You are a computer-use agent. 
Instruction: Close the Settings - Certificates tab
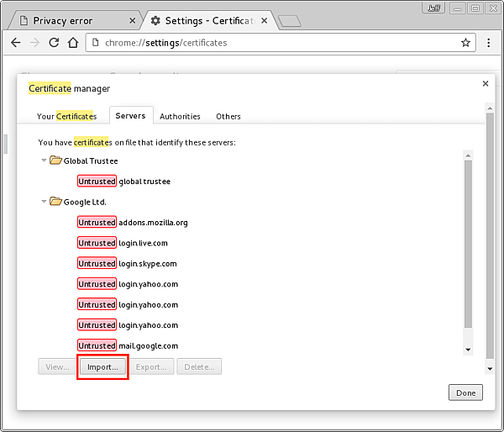pos(265,20)
